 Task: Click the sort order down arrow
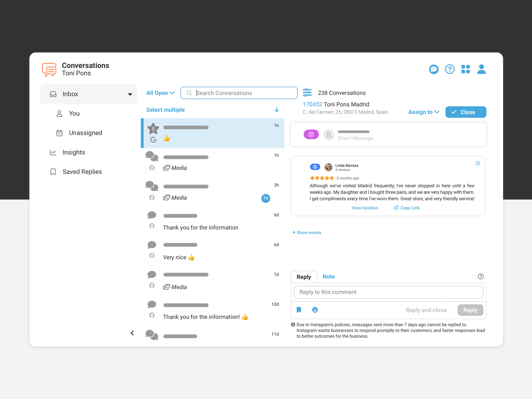[277, 110]
